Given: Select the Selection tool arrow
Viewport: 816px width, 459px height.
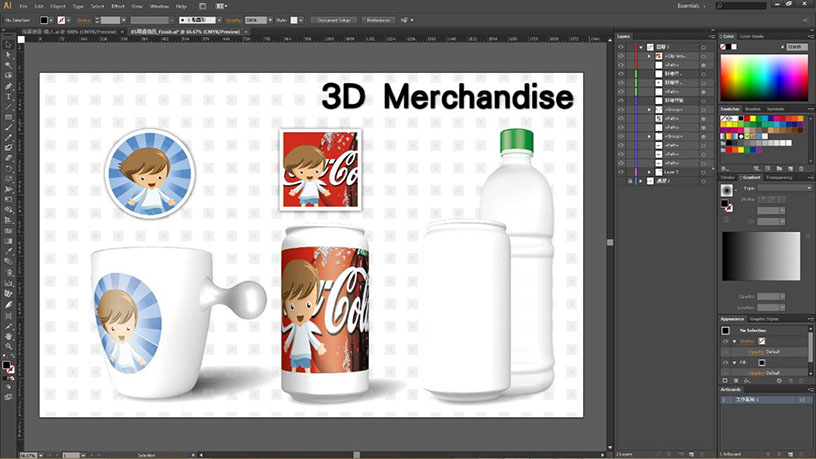Looking at the screenshot, I should click(8, 45).
